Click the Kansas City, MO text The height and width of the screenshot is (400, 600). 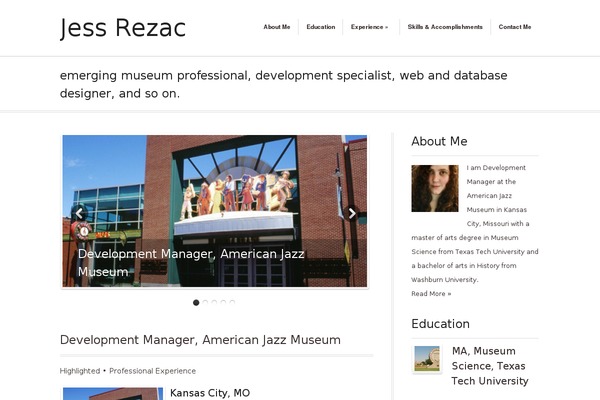pos(210,393)
